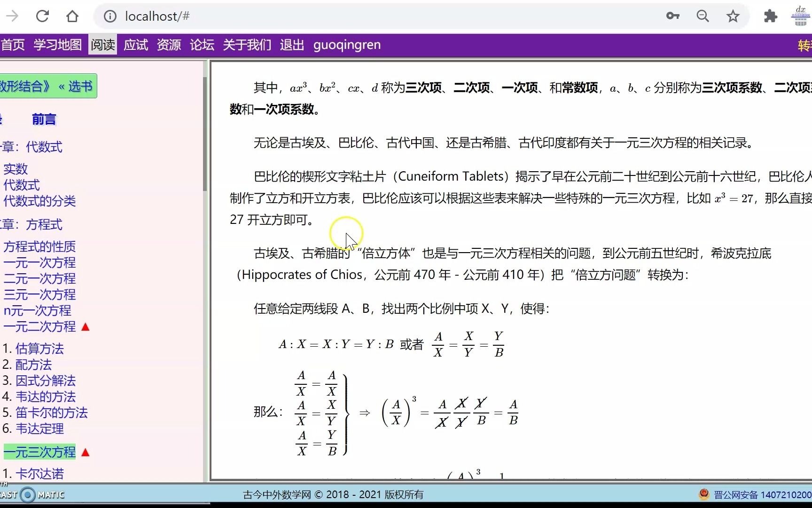Screen dimensions: 812x508
Task: Open the 实数 section
Action: 16,169
